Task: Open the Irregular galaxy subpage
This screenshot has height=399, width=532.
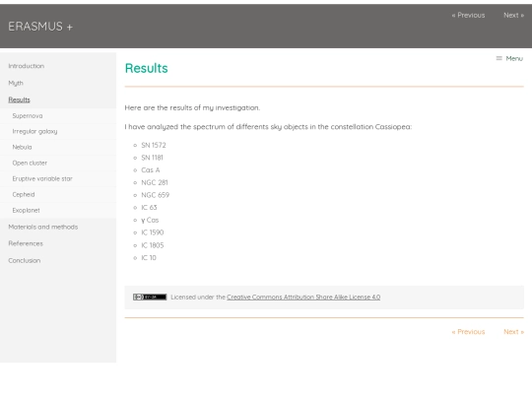Action: 34,131
